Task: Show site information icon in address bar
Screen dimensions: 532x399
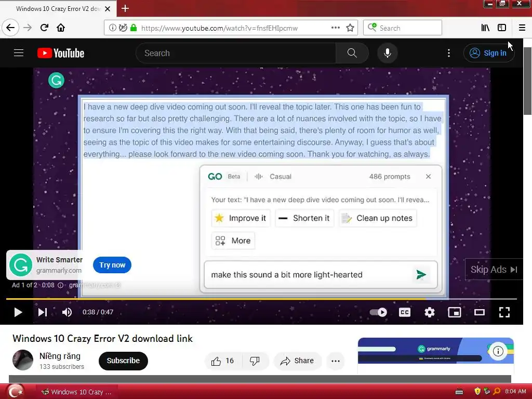Action: tap(112, 28)
